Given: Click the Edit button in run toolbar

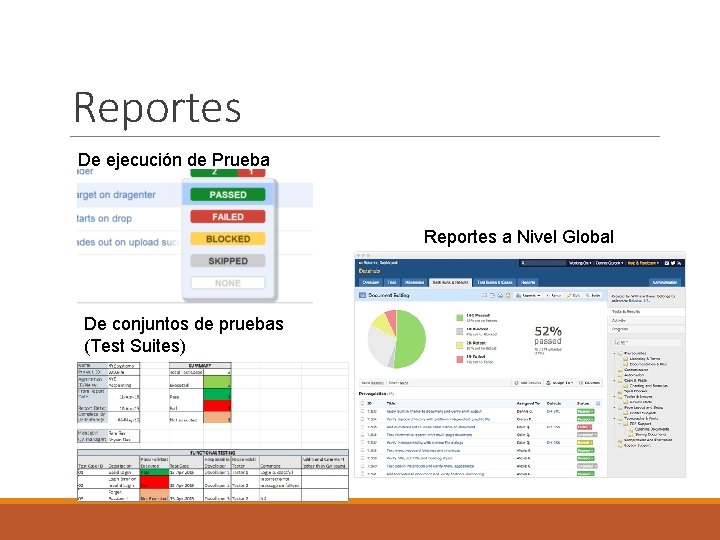Looking at the screenshot, I should [574, 295].
